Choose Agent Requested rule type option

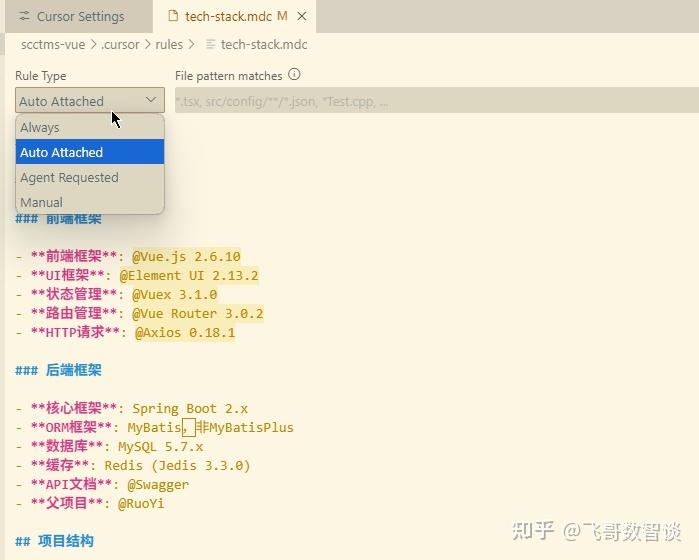[90, 177]
